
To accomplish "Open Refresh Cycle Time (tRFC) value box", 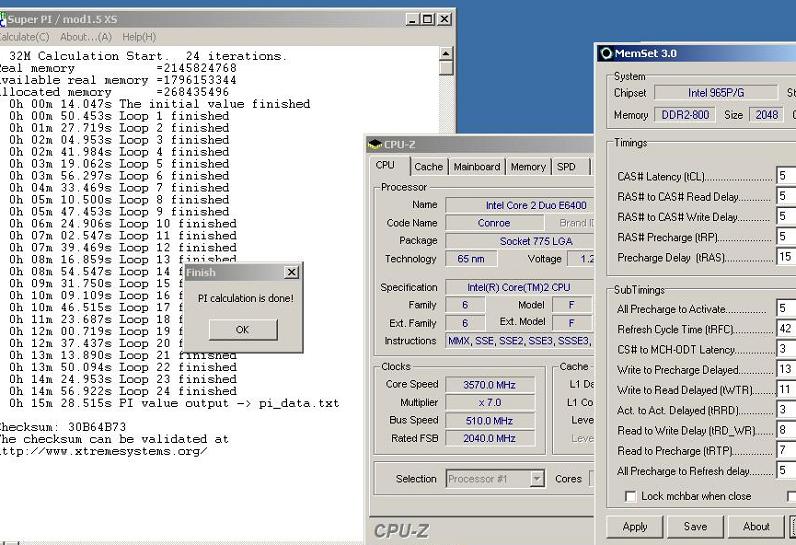I will tap(786, 329).
